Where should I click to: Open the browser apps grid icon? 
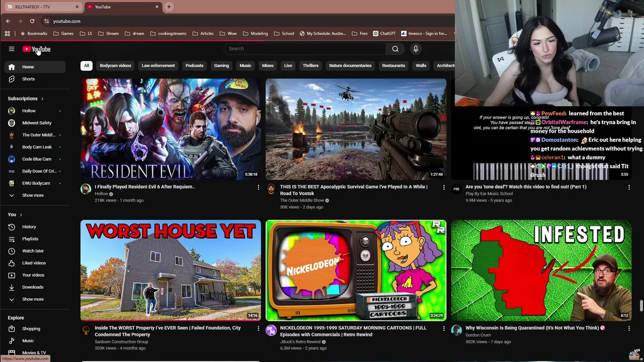pos(7,34)
